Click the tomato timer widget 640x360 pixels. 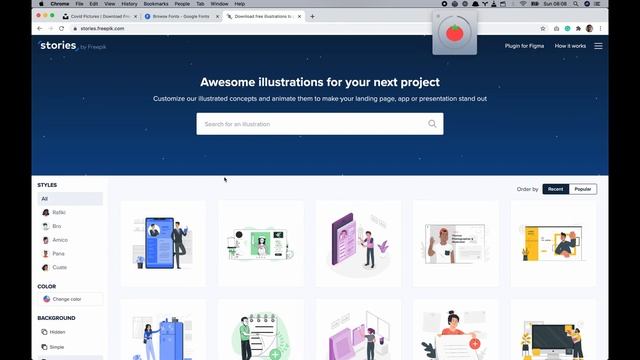(x=455, y=33)
